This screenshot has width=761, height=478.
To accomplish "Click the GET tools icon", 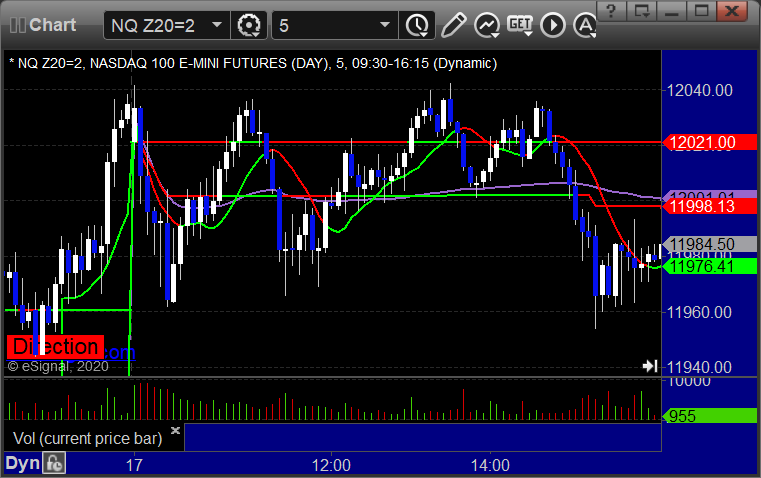I will pos(520,25).
